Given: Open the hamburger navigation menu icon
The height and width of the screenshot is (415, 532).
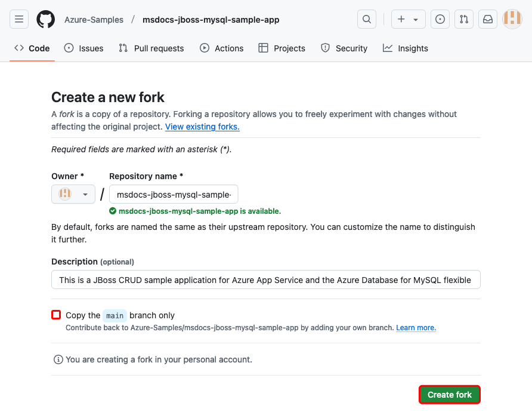Looking at the screenshot, I should click(x=19, y=19).
